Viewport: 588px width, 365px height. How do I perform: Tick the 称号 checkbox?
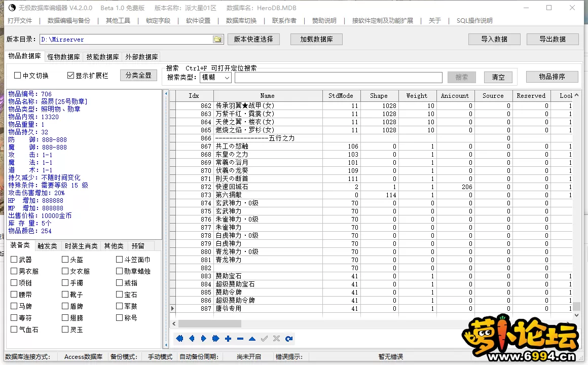tap(119, 317)
